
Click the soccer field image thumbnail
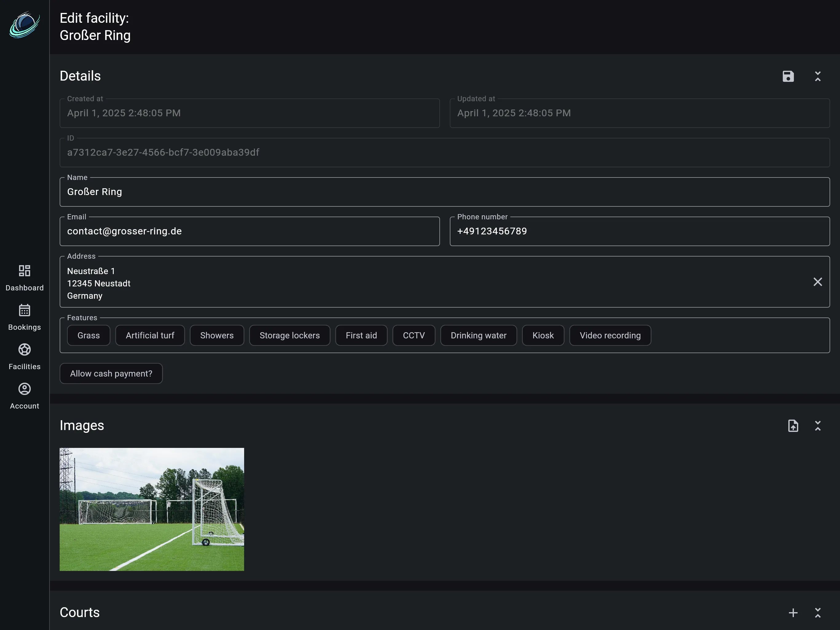[x=152, y=509]
